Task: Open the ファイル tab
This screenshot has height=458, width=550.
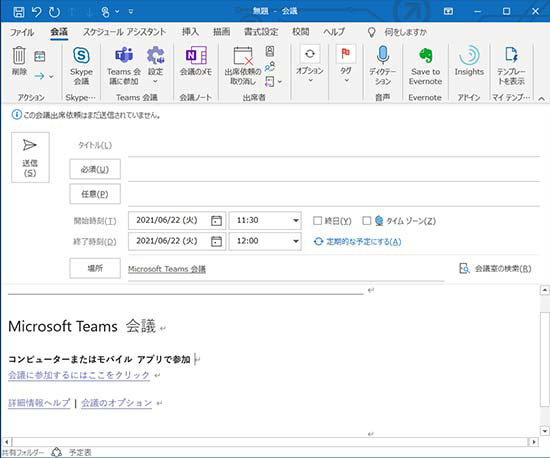Action: (22, 32)
